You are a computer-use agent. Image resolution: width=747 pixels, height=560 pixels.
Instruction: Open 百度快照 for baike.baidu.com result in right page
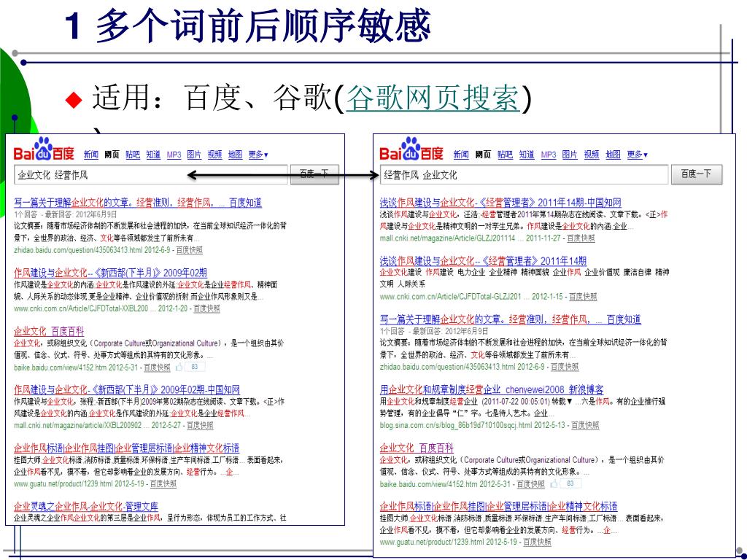click(531, 484)
